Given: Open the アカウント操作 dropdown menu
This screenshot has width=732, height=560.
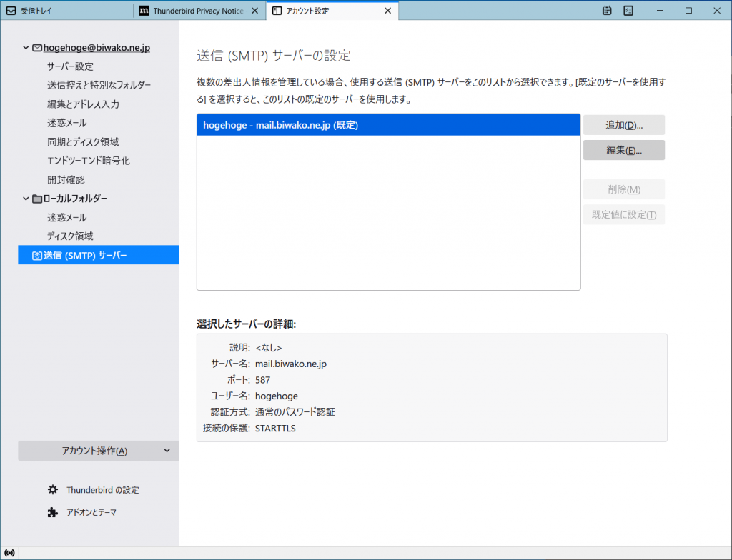Looking at the screenshot, I should tap(99, 451).
